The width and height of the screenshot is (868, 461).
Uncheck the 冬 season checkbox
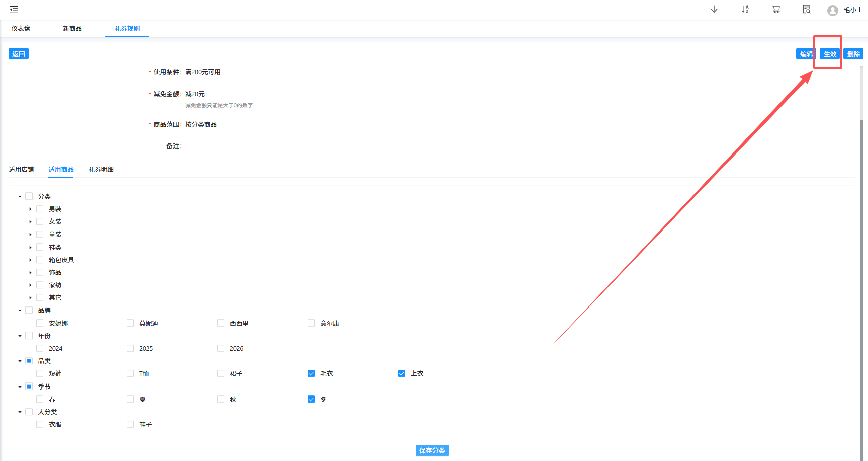tap(311, 399)
